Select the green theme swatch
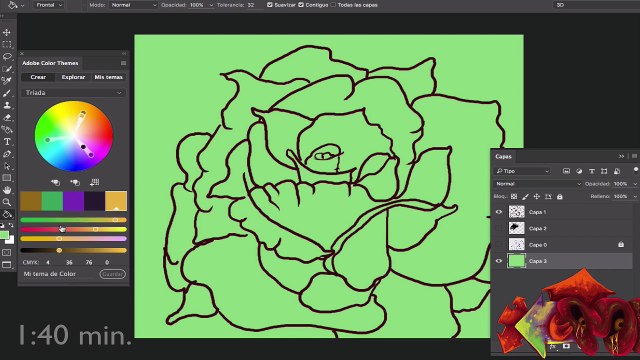 pos(52,201)
